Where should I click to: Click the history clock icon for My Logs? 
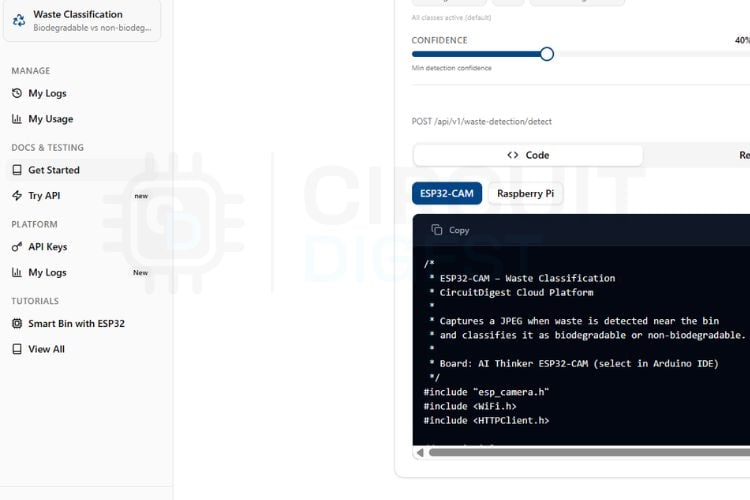point(17,93)
